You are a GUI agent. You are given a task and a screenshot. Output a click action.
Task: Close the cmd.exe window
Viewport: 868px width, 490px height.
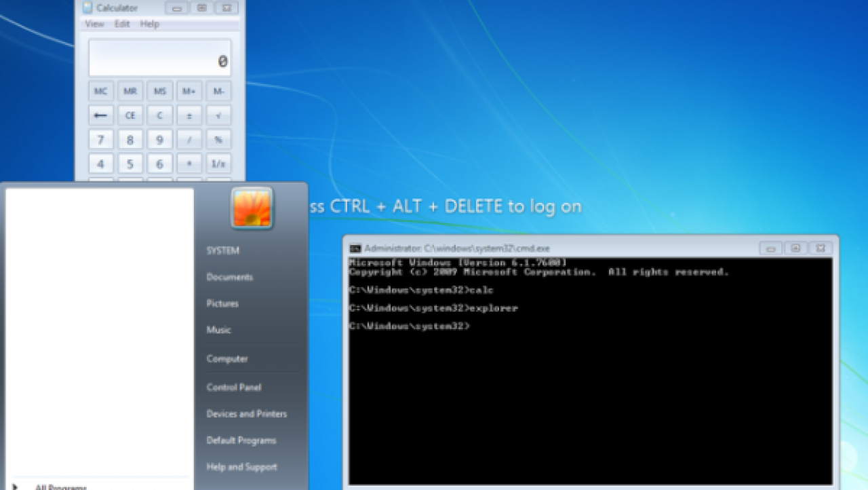coord(821,248)
